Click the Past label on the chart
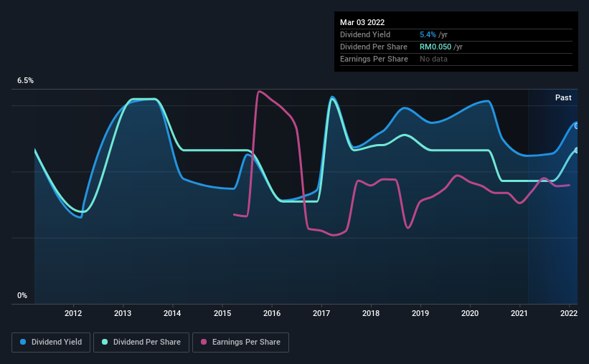This screenshot has height=364, width=589. click(x=563, y=97)
